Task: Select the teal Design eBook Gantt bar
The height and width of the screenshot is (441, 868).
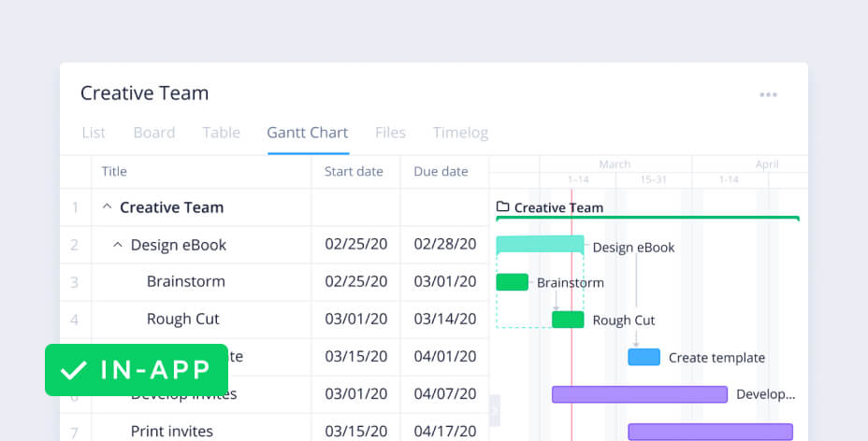Action: tap(539, 245)
